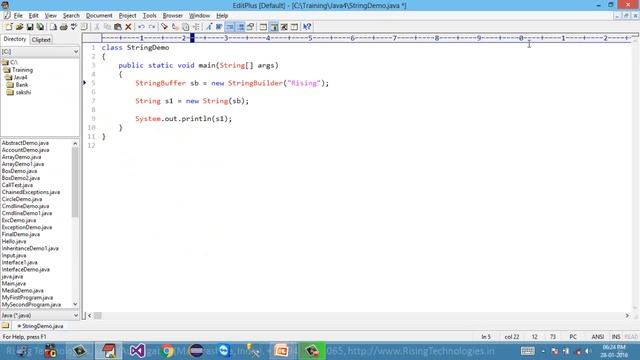Click the taskbar clock
Image resolution: width=640 pixels, height=360 pixels.
point(614,351)
